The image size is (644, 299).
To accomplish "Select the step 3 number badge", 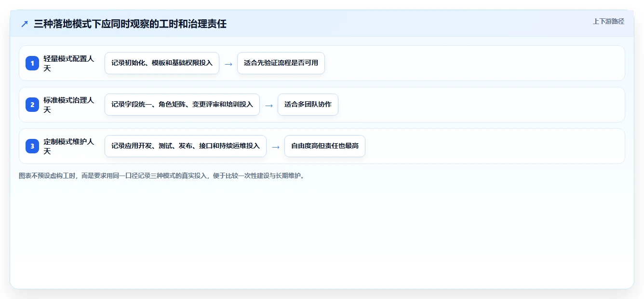I will (x=32, y=146).
